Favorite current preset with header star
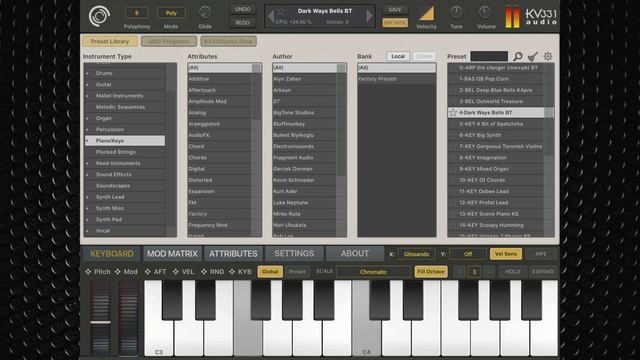 point(282,11)
